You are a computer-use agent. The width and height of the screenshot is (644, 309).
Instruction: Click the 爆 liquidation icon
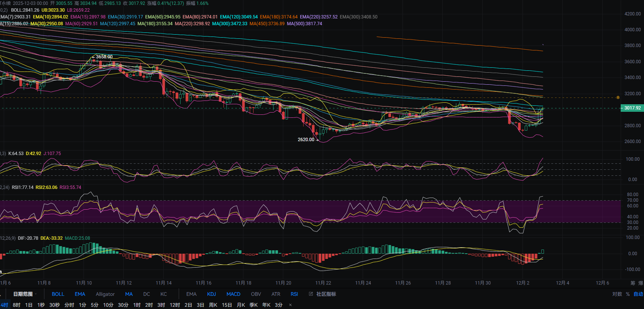641,283
